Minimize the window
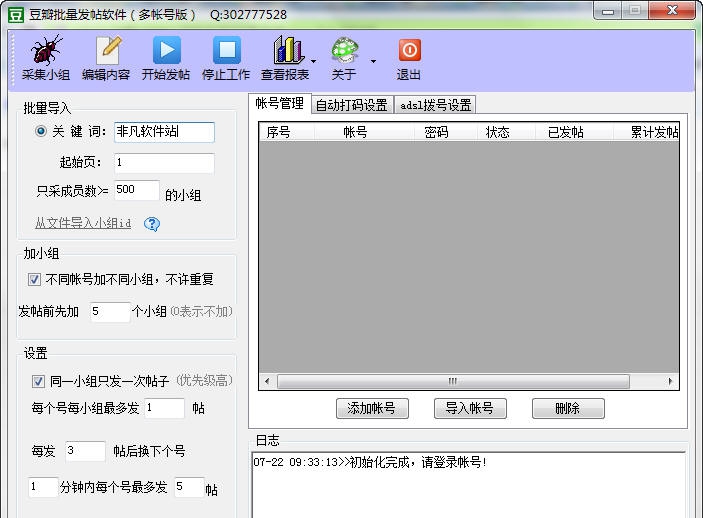This screenshot has height=518, width=703. tap(608, 11)
